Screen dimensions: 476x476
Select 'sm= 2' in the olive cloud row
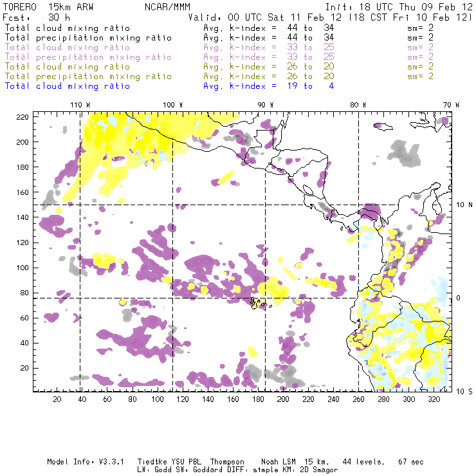pos(421,67)
